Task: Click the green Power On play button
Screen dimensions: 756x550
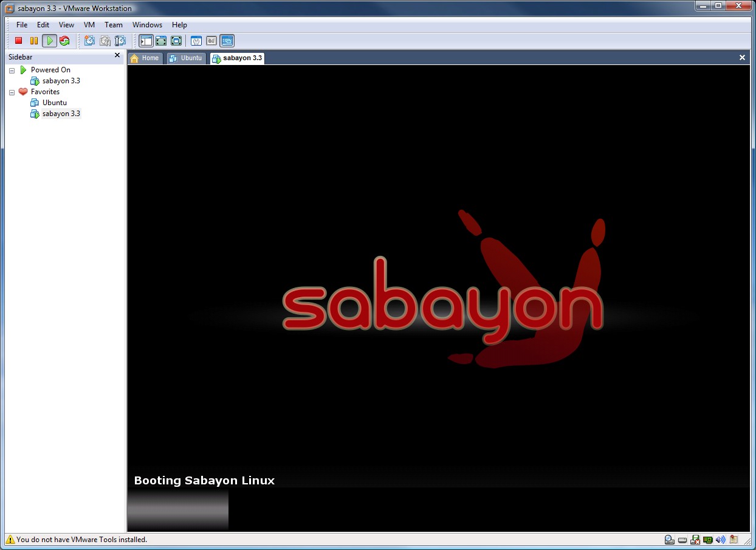Action: click(50, 41)
